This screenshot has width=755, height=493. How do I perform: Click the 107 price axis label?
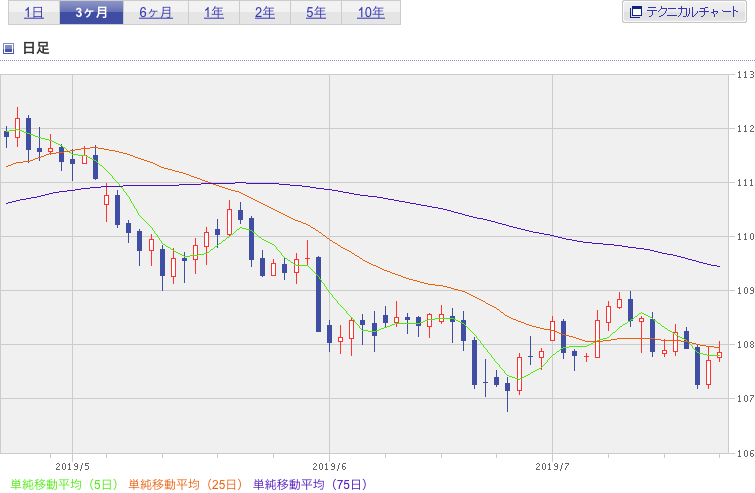[745, 398]
